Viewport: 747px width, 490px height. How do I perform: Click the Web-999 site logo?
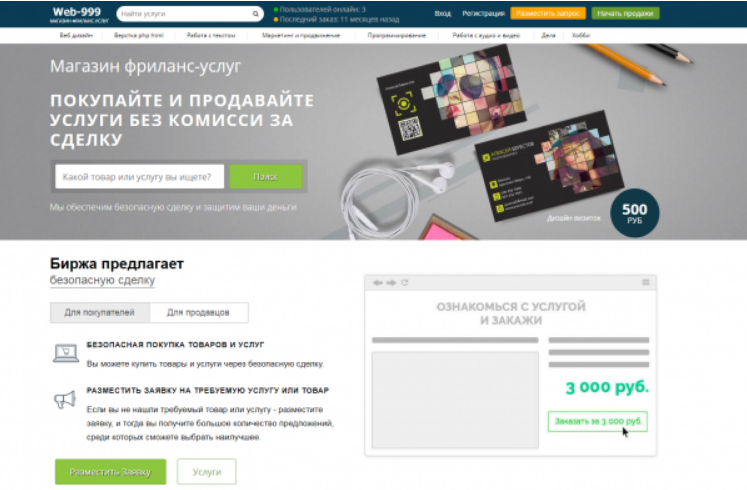(79, 14)
